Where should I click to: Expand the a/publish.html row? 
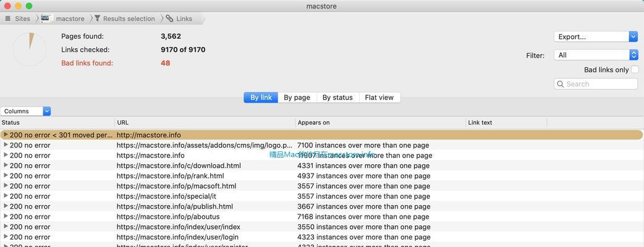coord(6,206)
